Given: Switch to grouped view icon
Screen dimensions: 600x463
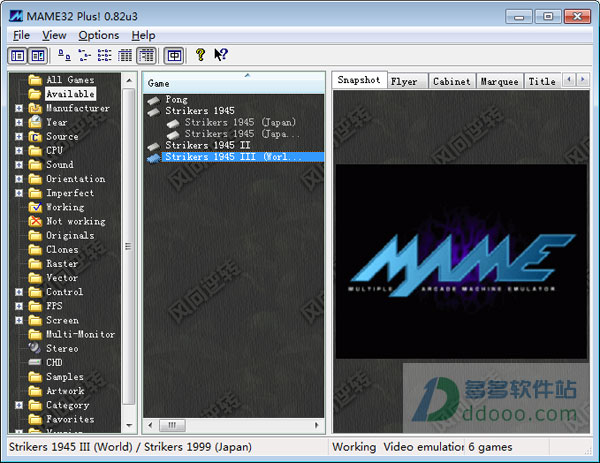Looking at the screenshot, I should pos(147,55).
